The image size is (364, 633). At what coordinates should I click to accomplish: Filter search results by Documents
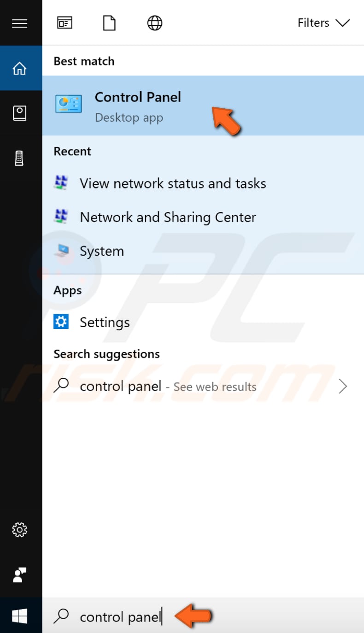(109, 22)
